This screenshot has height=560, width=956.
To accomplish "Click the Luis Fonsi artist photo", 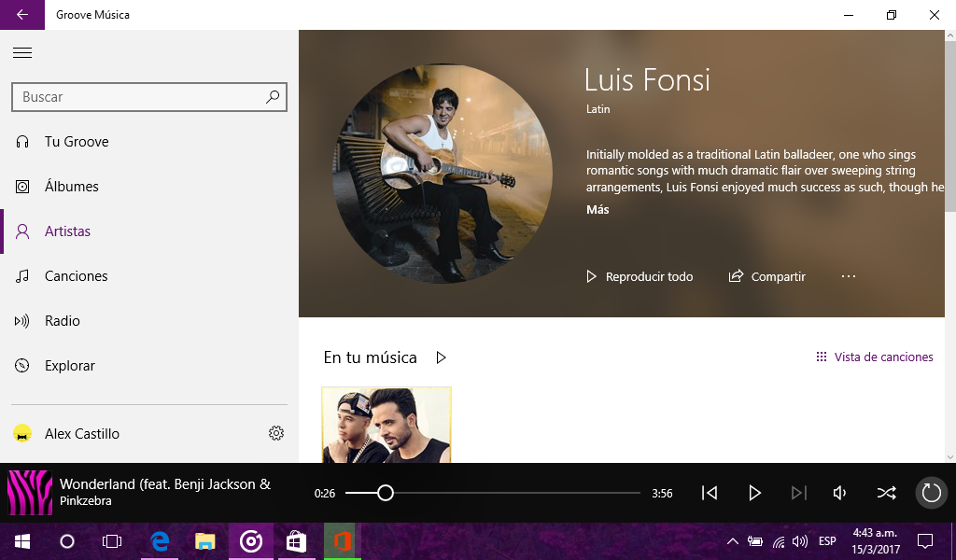I will tap(443, 174).
